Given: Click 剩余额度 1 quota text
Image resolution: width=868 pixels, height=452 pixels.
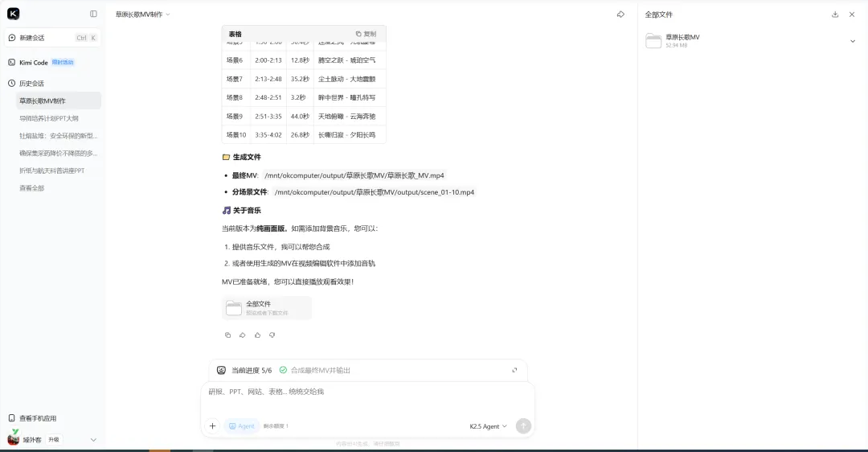Looking at the screenshot, I should click(x=276, y=426).
